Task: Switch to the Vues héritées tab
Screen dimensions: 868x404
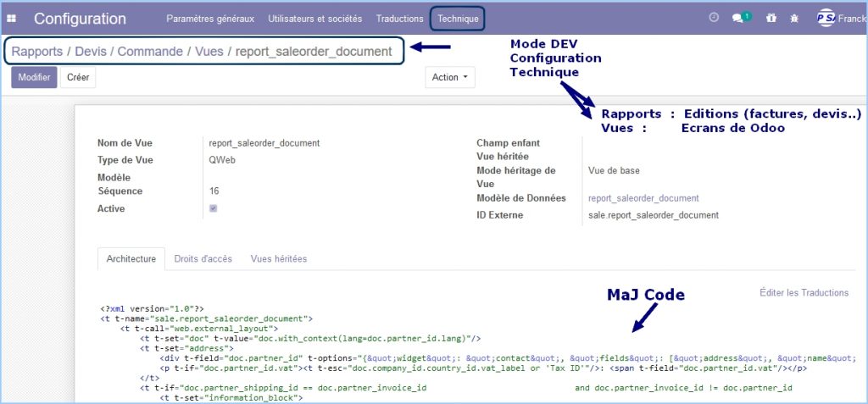Action: [x=278, y=258]
